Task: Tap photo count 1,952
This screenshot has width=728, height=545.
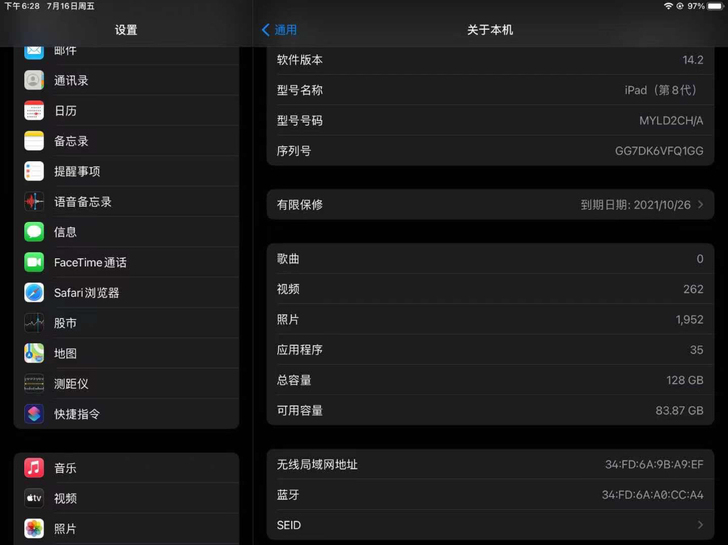Action: (x=689, y=319)
